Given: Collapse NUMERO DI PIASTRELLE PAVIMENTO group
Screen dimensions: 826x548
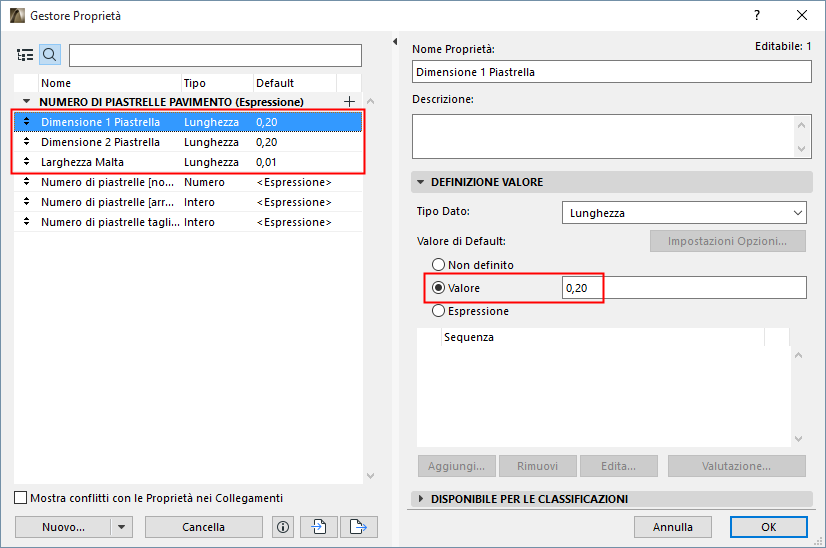Looking at the screenshot, I should pos(26,101).
